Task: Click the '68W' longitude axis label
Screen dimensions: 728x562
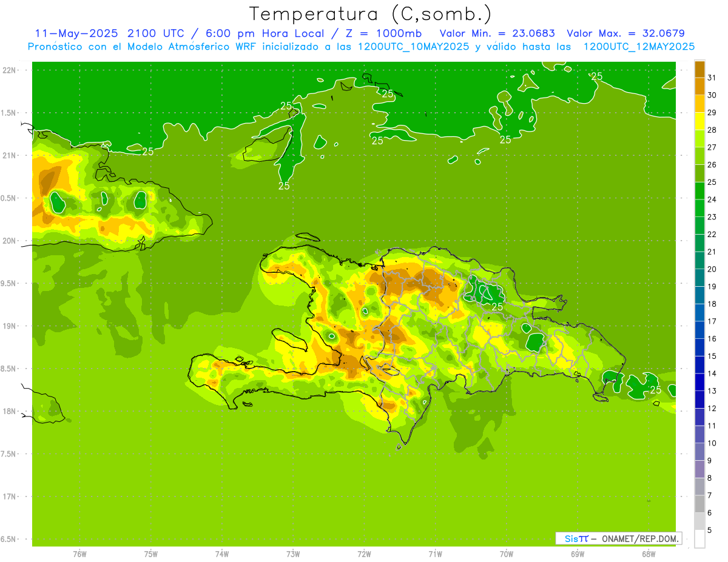Action: tap(649, 554)
